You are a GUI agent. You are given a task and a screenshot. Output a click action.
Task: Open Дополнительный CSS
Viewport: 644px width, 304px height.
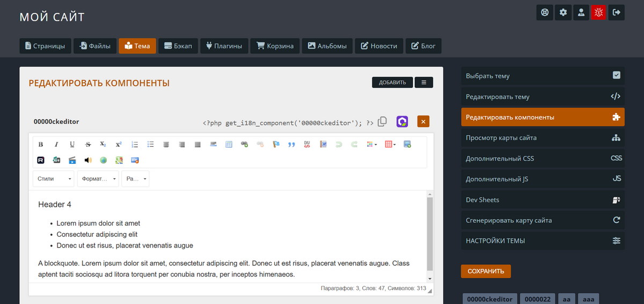click(x=543, y=158)
